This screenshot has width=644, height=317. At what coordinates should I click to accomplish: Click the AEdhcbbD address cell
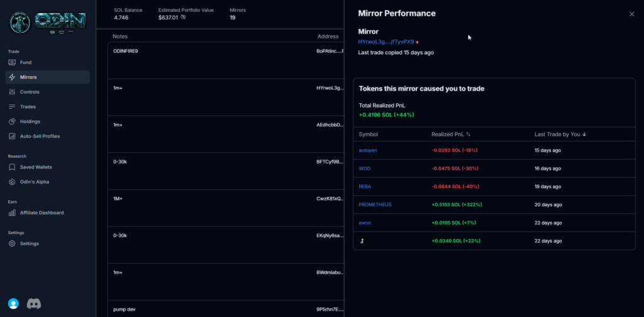(330, 125)
